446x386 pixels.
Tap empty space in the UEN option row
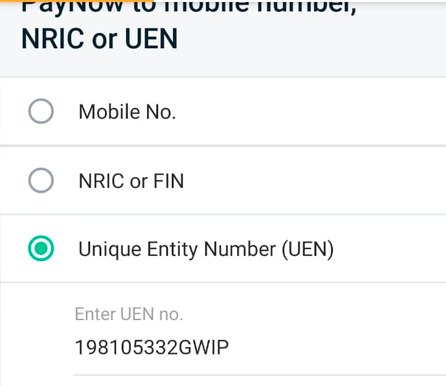390,249
